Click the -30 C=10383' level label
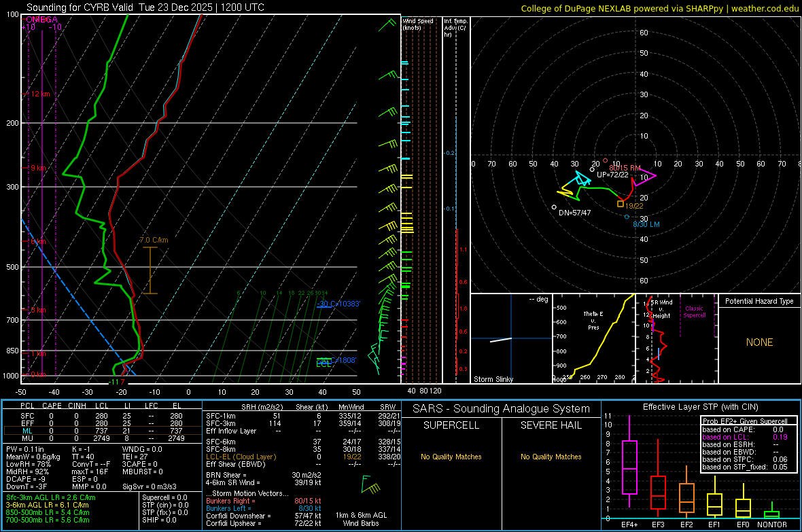Screen dimensions: 802x532 point(338,304)
